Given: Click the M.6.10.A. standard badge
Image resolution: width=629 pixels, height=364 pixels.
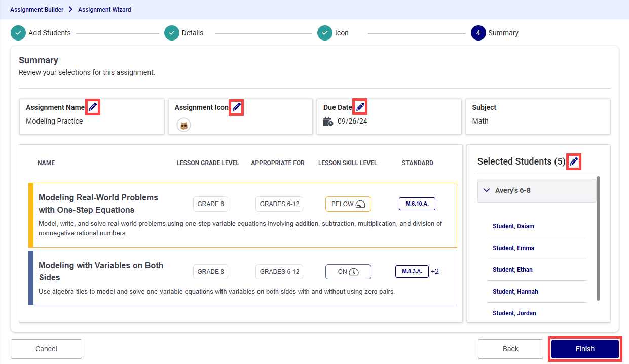Looking at the screenshot, I should tap(417, 204).
